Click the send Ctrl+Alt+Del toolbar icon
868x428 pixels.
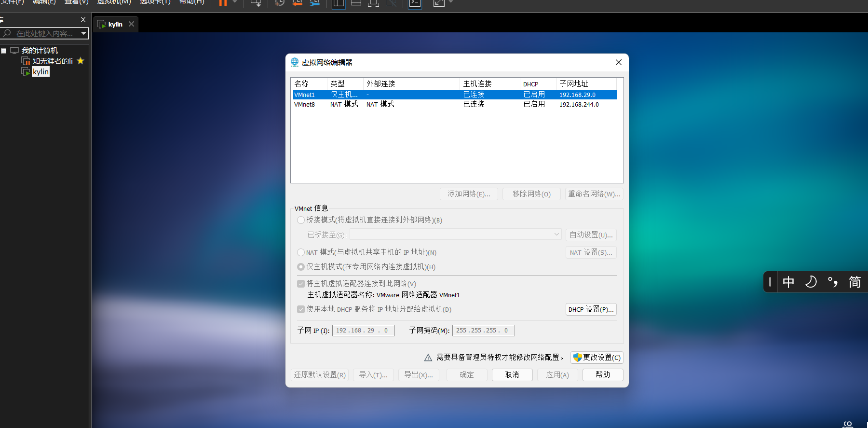point(256,3)
